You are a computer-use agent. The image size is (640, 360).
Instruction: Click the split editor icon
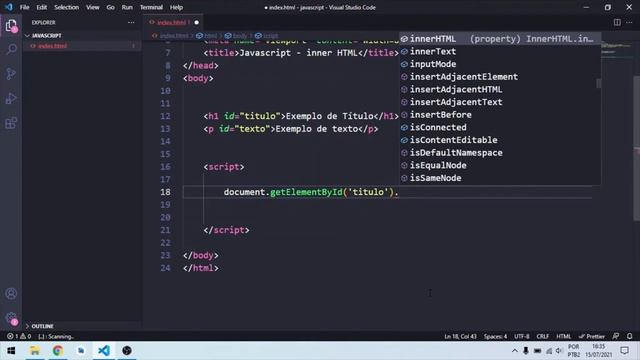click(x=617, y=22)
